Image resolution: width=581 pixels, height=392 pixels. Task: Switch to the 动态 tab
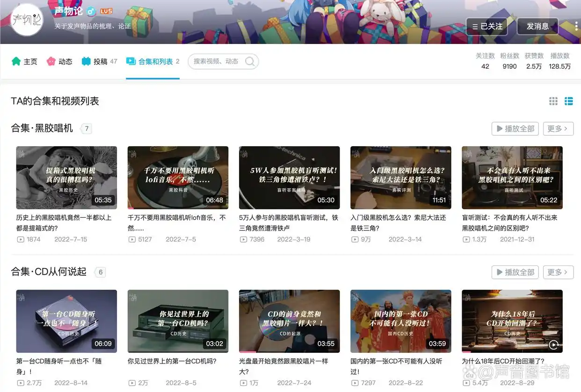pyautogui.click(x=64, y=61)
